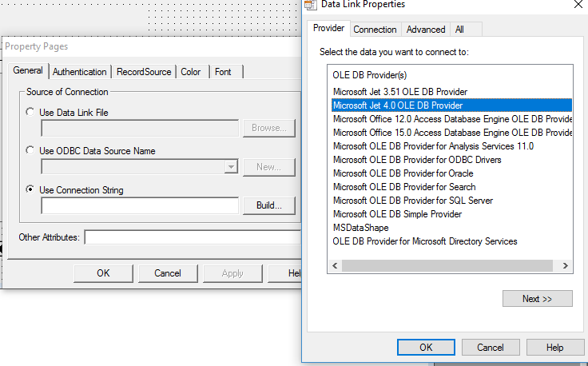The width and height of the screenshot is (588, 366).
Task: Click the OLE DB Provider(s) list header
Action: pos(369,75)
